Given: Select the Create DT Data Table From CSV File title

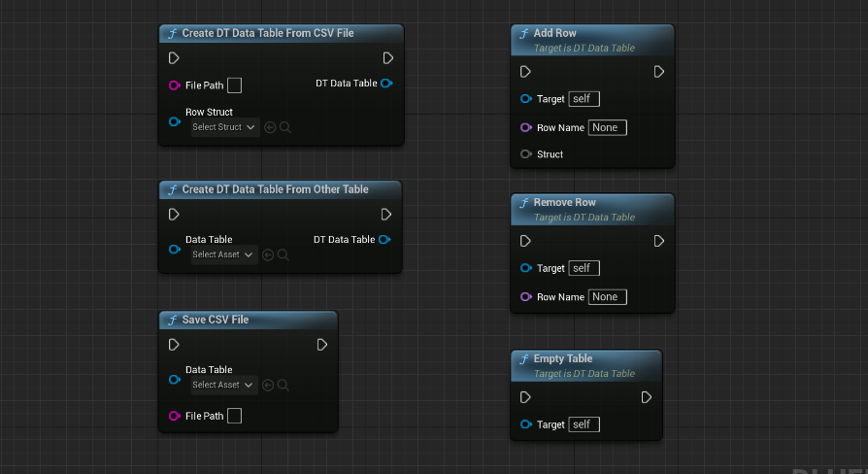Looking at the screenshot, I should point(268,33).
